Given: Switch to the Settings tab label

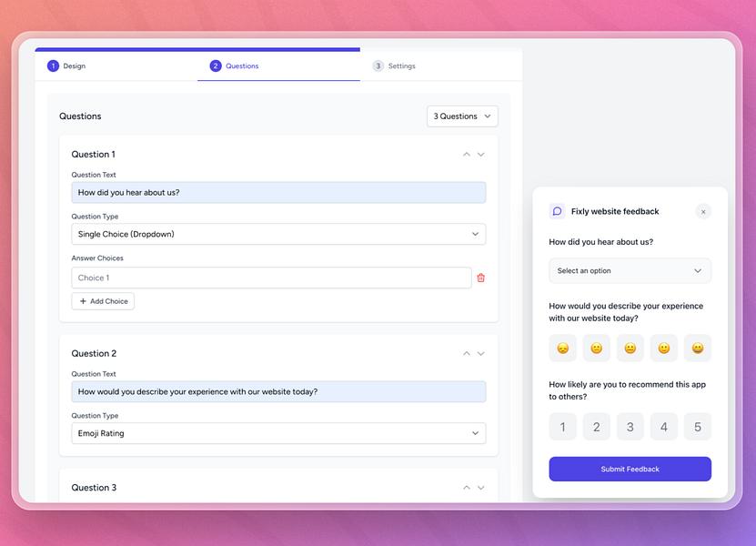Looking at the screenshot, I should point(401,66).
